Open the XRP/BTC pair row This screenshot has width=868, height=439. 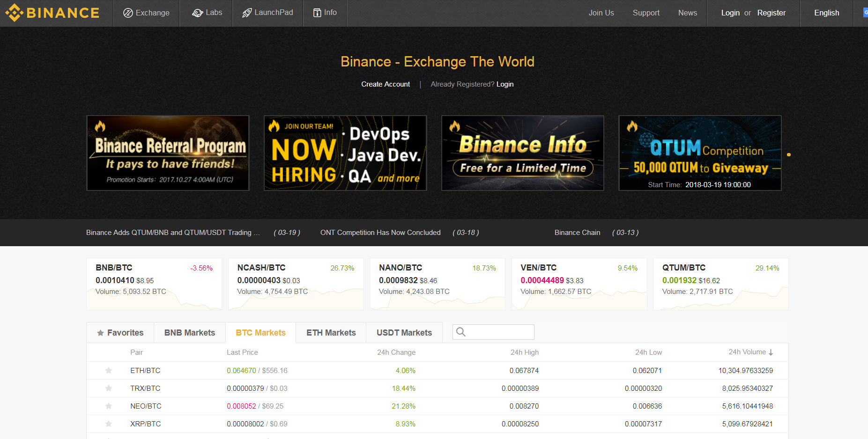point(438,424)
